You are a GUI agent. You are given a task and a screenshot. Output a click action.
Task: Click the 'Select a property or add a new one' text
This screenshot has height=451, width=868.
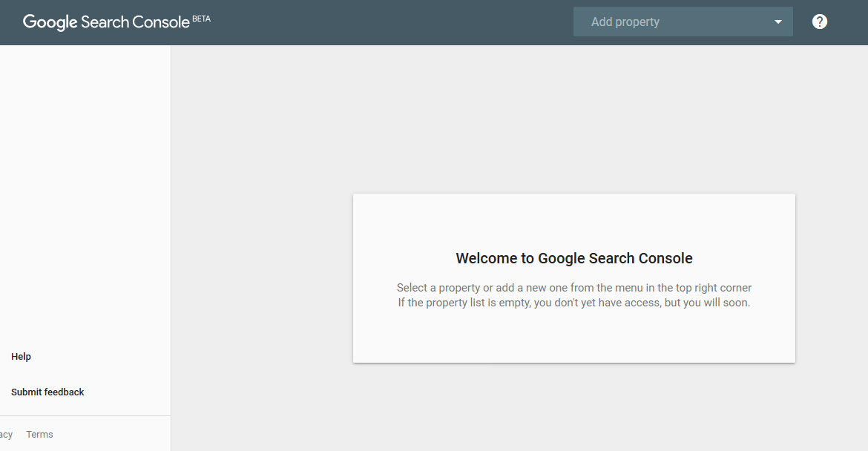point(574,288)
